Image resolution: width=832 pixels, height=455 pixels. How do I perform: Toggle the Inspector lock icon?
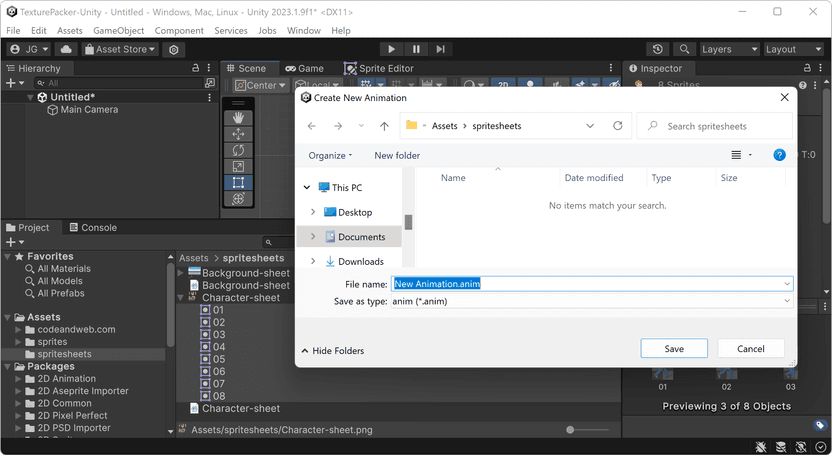coord(807,68)
